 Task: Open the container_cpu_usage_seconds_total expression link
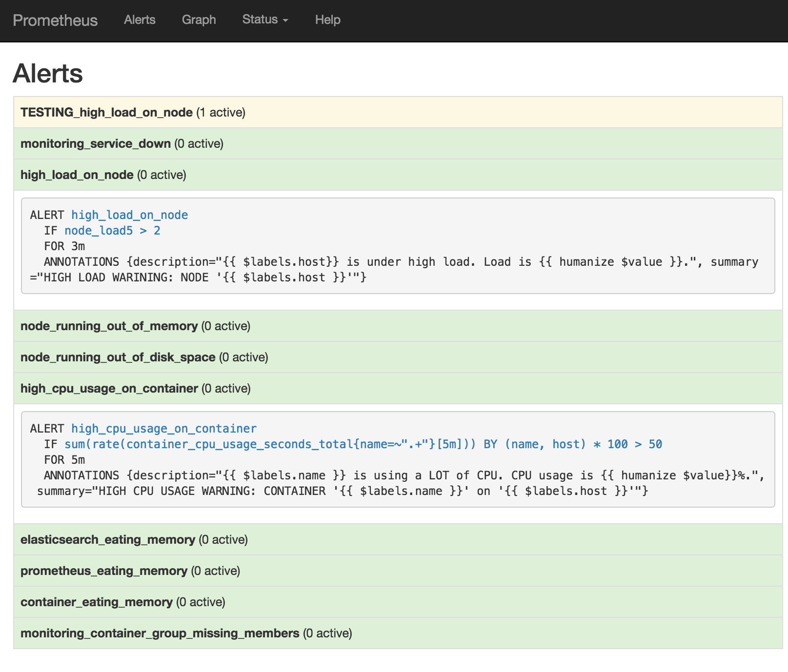click(x=364, y=444)
